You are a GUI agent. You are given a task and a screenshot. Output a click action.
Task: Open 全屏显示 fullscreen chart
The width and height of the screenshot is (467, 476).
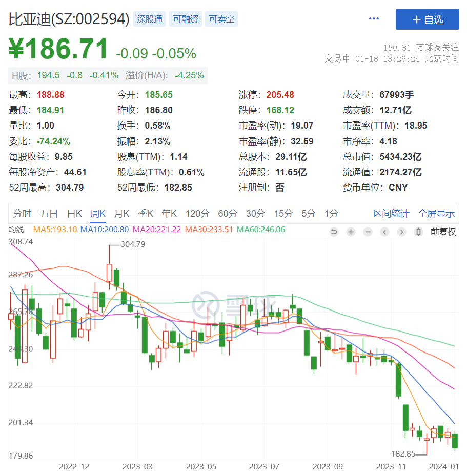click(436, 213)
